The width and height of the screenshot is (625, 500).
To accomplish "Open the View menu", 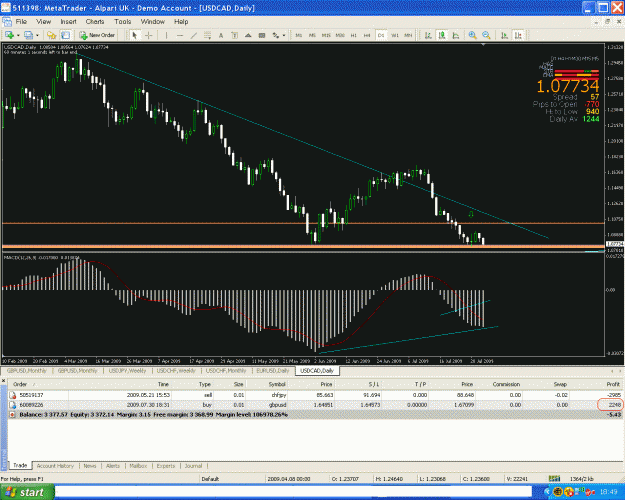I will click(43, 22).
